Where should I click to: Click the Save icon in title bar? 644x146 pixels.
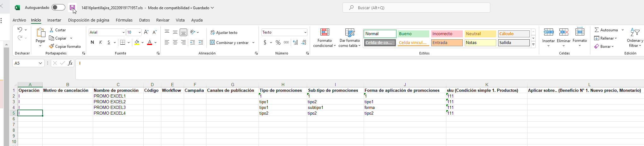pyautogui.click(x=72, y=8)
